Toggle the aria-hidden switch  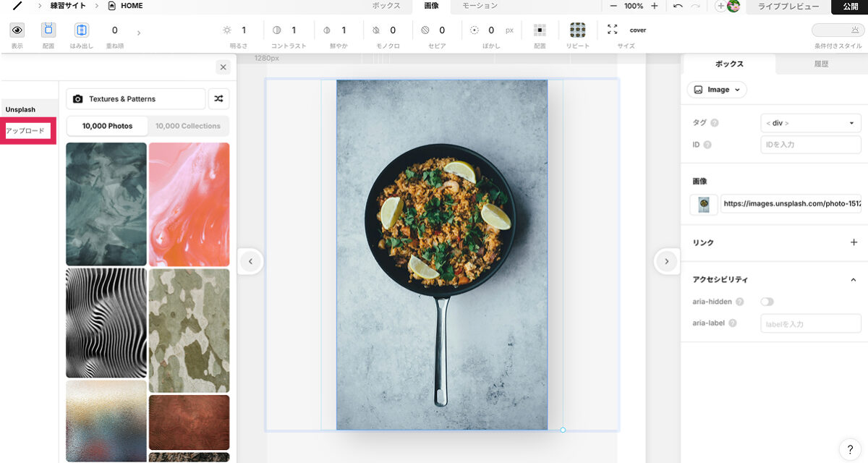point(767,302)
